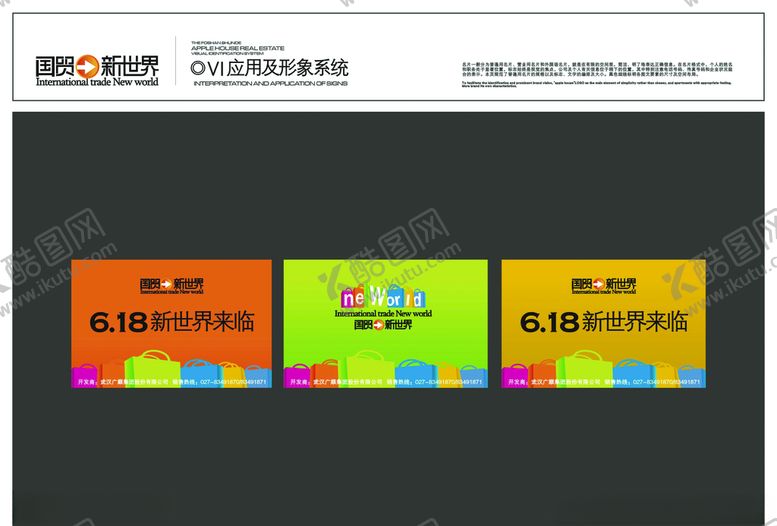Click the 'APPLE HOUSE REAL ESTATE' line
777x526 pixels.
click(x=238, y=48)
